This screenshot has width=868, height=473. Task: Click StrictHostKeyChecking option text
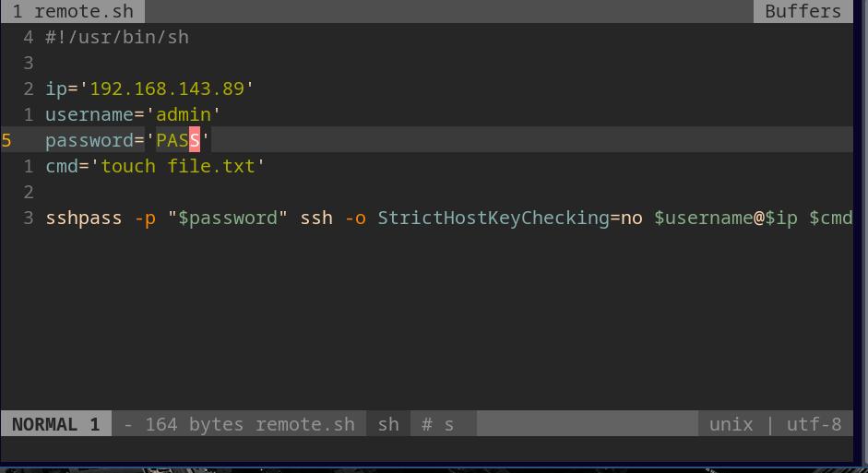[x=493, y=218]
